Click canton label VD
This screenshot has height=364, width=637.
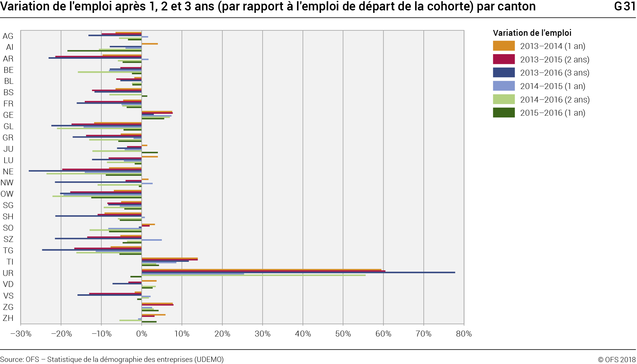(x=8, y=284)
